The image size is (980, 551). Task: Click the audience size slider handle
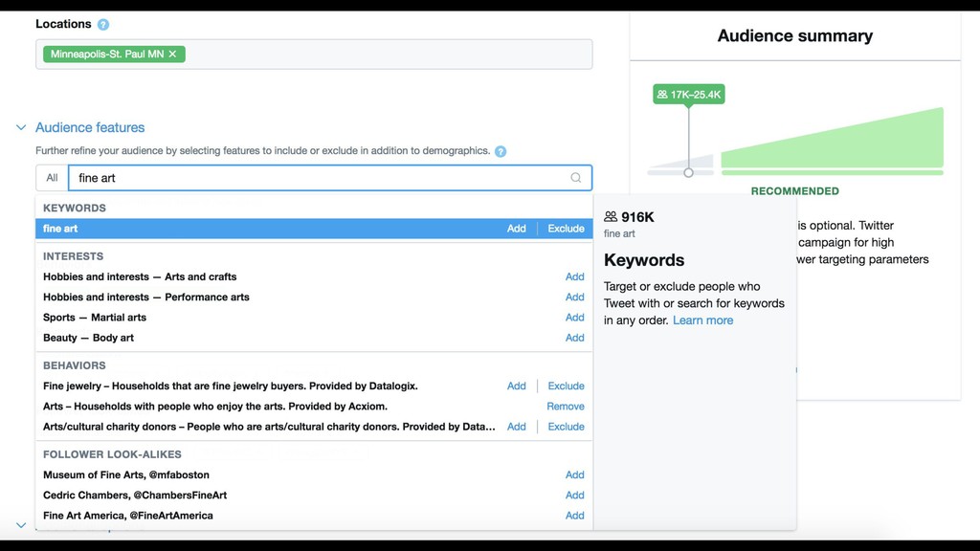(x=688, y=172)
